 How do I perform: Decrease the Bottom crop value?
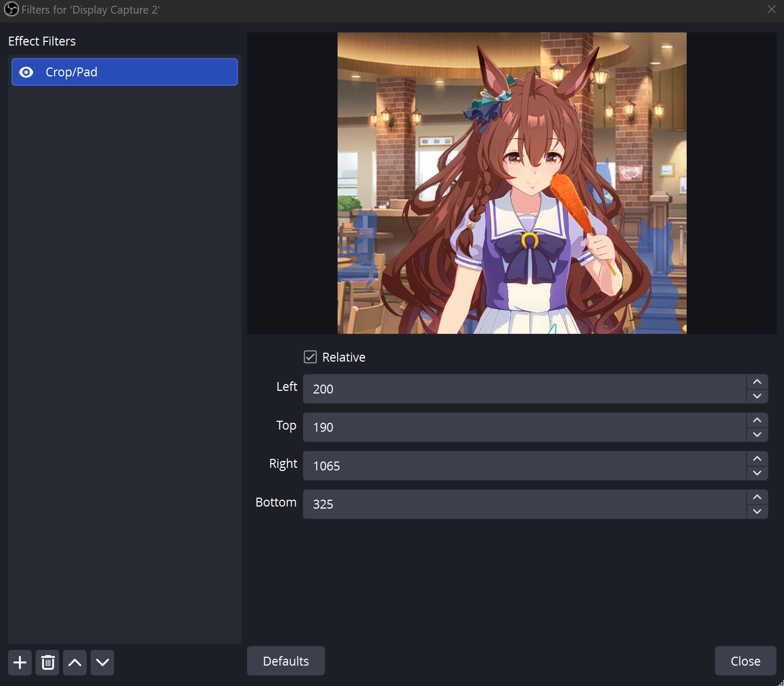[x=757, y=511]
